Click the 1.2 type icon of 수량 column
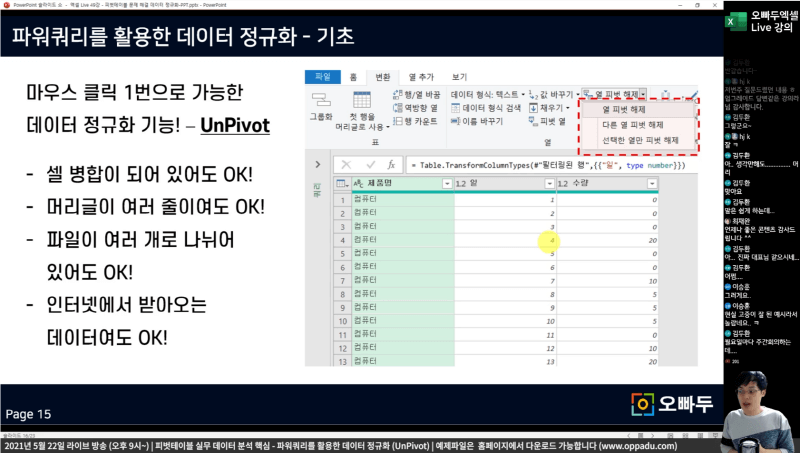This screenshot has width=800, height=453. pos(563,184)
